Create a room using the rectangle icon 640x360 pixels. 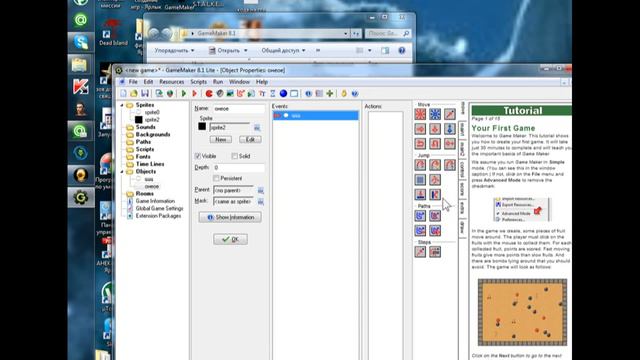coord(294,93)
